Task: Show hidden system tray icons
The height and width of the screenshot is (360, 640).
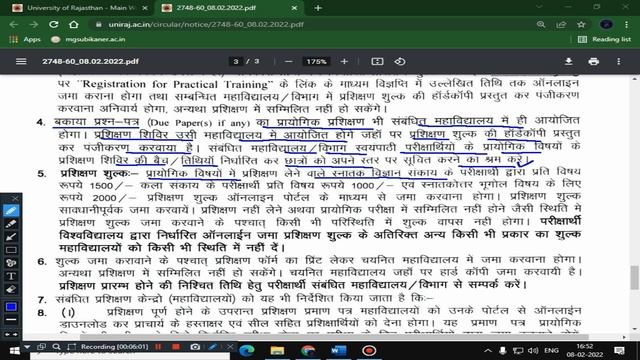Action: point(488,351)
